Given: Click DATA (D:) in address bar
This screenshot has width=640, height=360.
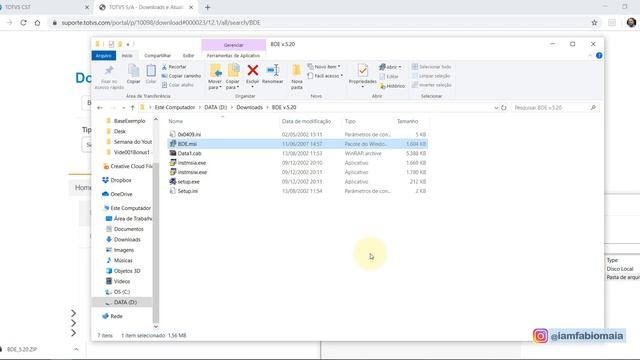Looking at the screenshot, I should tap(216, 107).
